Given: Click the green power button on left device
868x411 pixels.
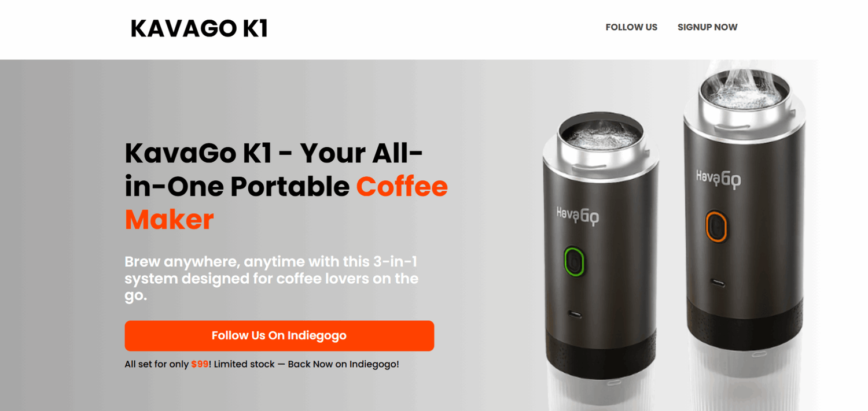Looking at the screenshot, I should [573, 261].
